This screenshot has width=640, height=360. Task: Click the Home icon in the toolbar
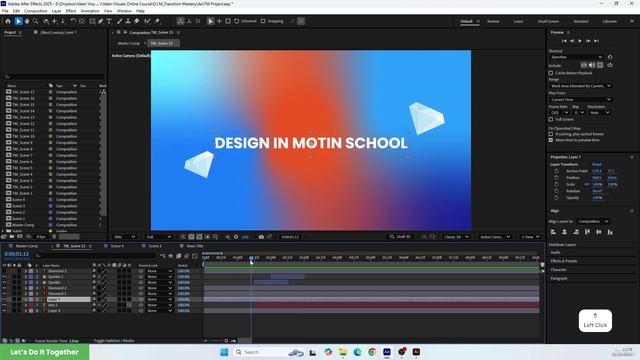[x=8, y=21]
